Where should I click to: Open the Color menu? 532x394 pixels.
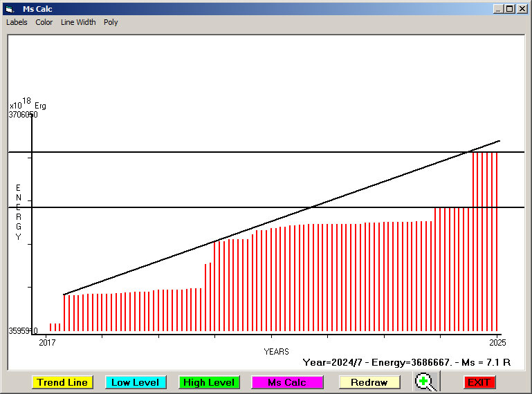point(44,22)
